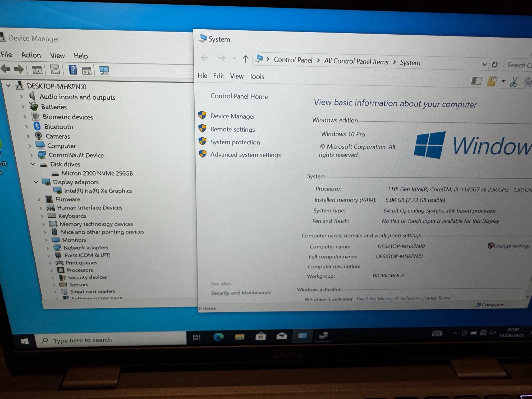Click the action pane toolbar icon
Viewport: 532px width, 399px height.
pyautogui.click(x=86, y=70)
